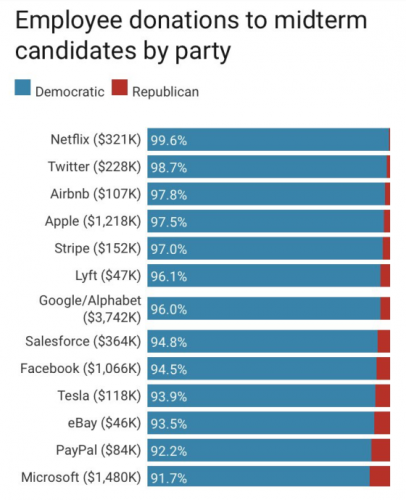Click the Apple 97.5% Democratic bar
Viewport: 406px width, 500px height.
[266, 221]
